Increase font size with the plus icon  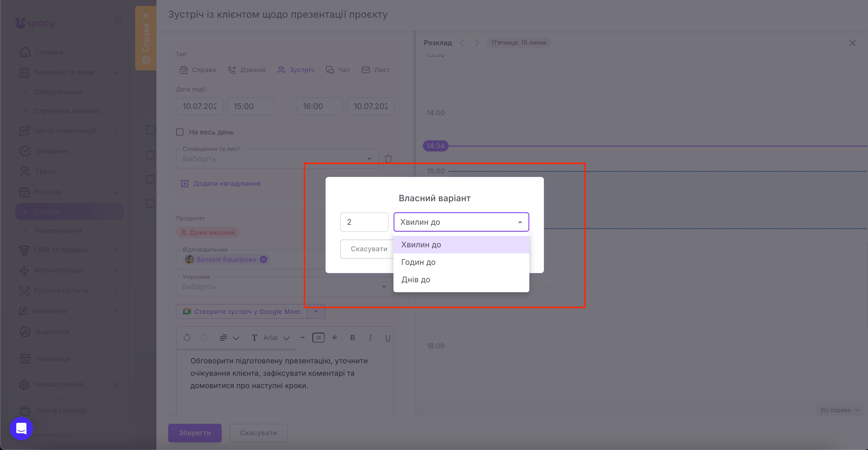(334, 337)
